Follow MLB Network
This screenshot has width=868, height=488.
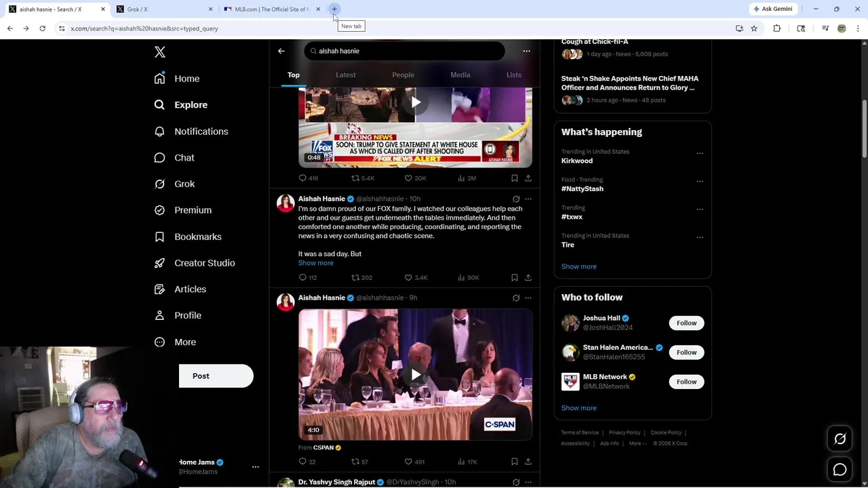(686, 382)
